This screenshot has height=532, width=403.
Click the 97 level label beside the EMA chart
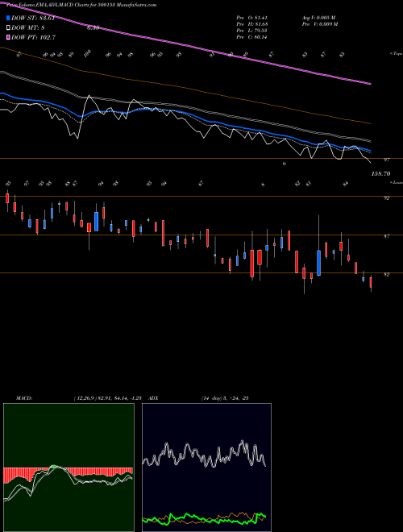coord(386,160)
